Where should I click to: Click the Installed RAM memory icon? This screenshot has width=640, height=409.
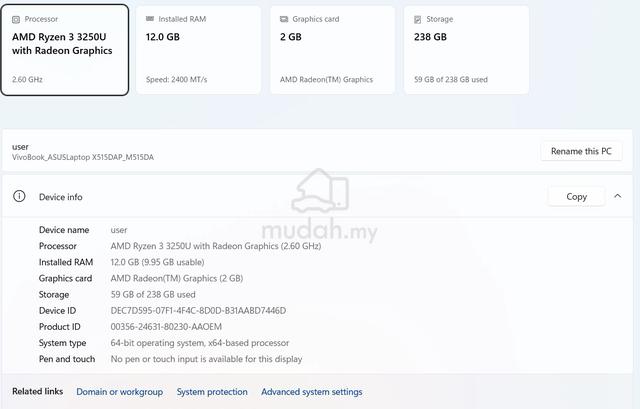click(x=150, y=19)
